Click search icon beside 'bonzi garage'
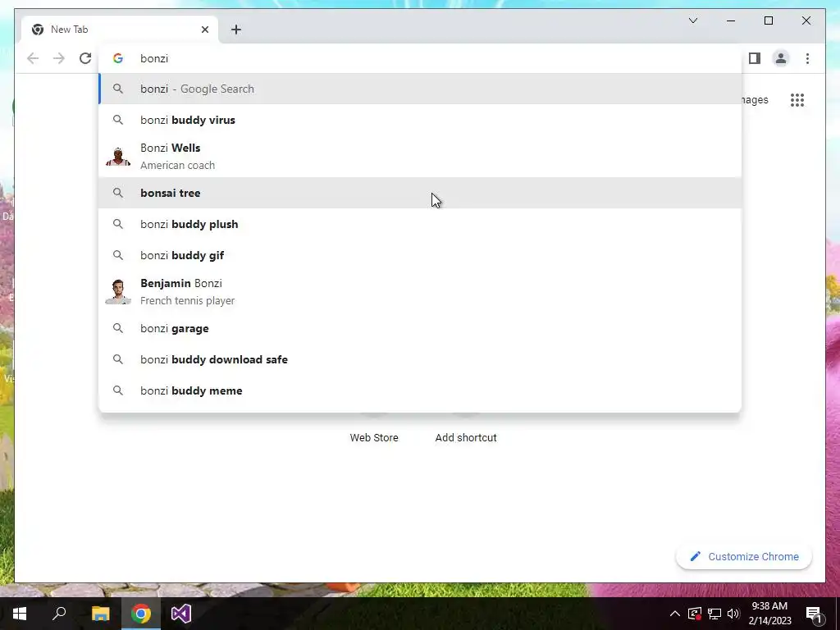This screenshot has height=630, width=840. tap(118, 328)
